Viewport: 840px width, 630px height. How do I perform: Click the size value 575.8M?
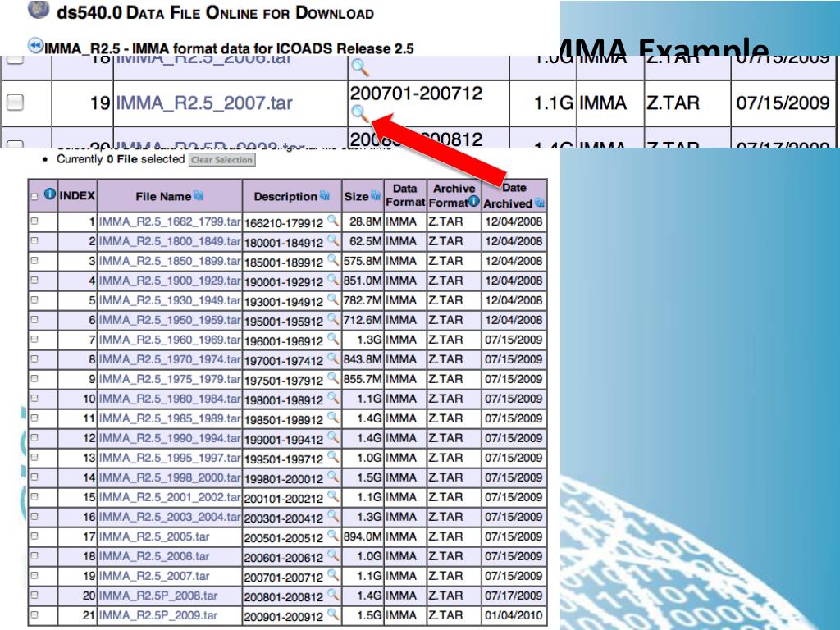click(x=362, y=261)
